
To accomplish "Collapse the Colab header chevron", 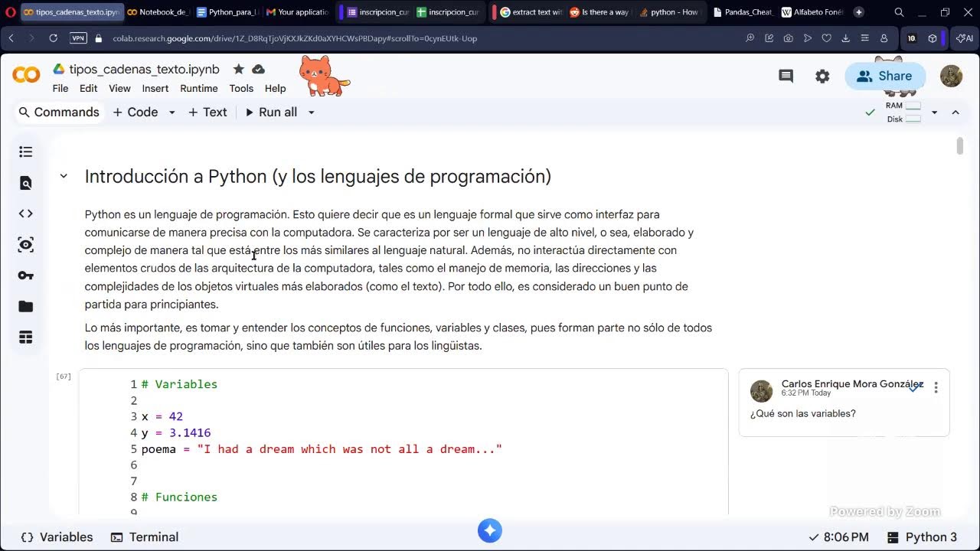I will click(x=955, y=112).
